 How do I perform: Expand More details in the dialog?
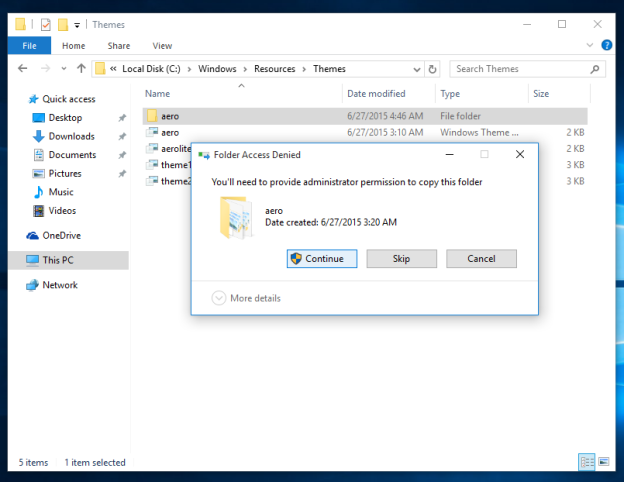[246, 298]
